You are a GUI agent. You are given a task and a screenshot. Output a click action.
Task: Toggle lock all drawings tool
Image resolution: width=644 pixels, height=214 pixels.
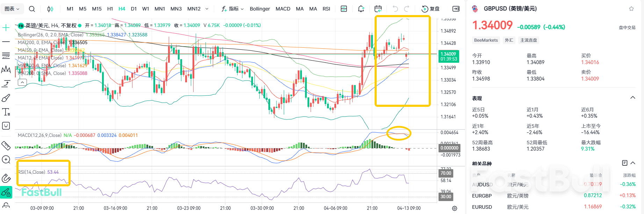[6, 192]
